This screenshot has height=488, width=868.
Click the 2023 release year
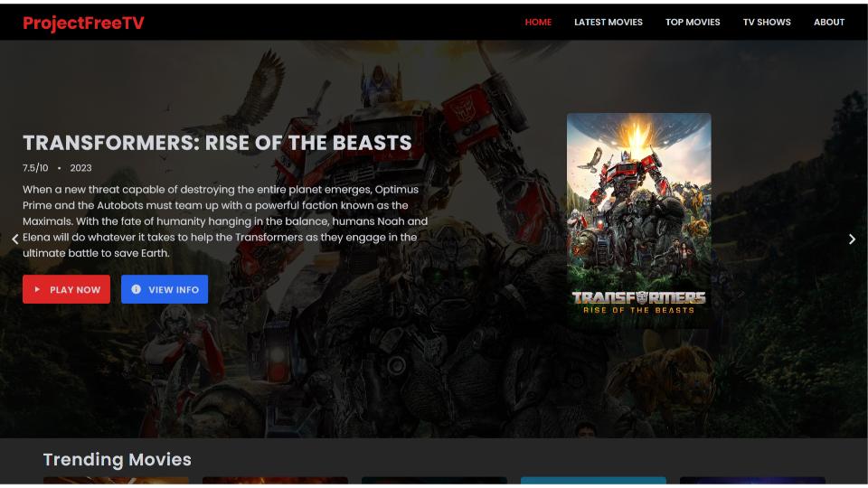pyautogui.click(x=80, y=168)
